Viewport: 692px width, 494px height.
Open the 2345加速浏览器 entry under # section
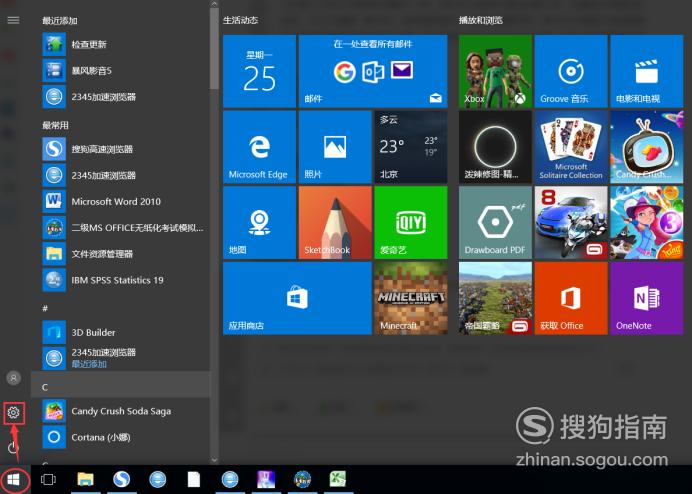pyautogui.click(x=120, y=358)
